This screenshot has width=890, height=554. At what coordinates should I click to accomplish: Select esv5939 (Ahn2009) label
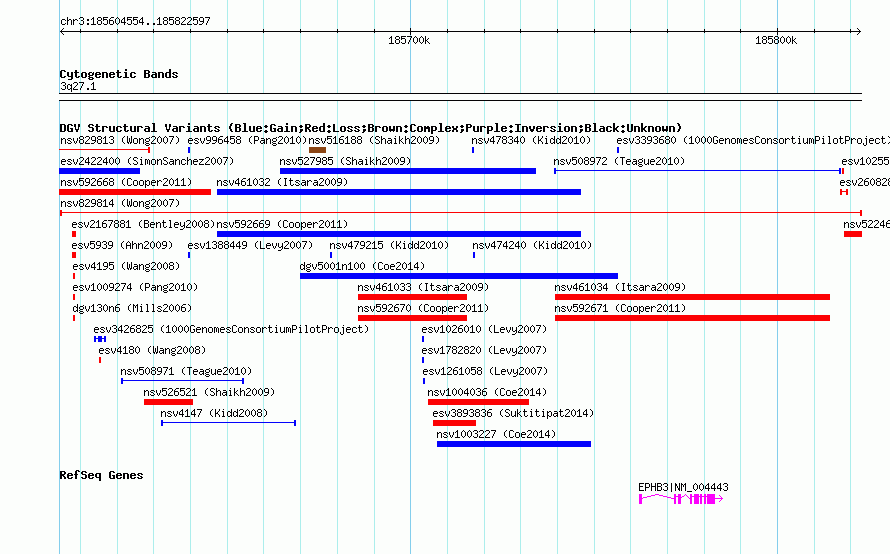122,245
